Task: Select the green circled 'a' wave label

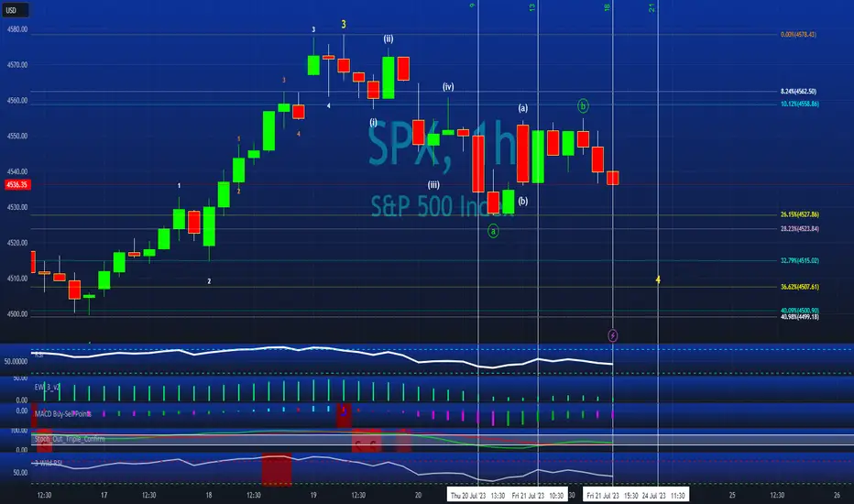Action: pos(493,231)
